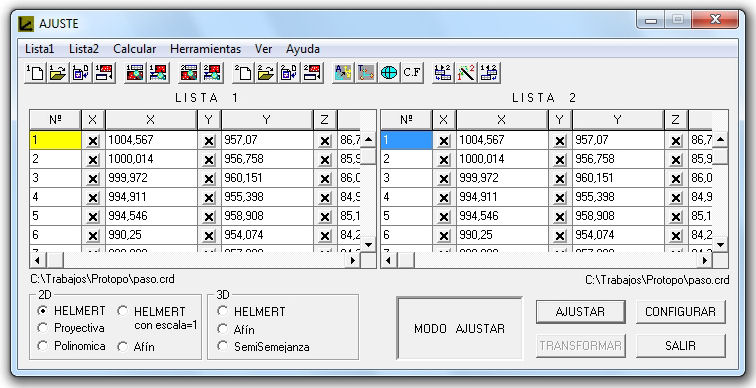The width and height of the screenshot is (756, 388).
Task: Open the Ayuda menu
Action: coord(303,49)
